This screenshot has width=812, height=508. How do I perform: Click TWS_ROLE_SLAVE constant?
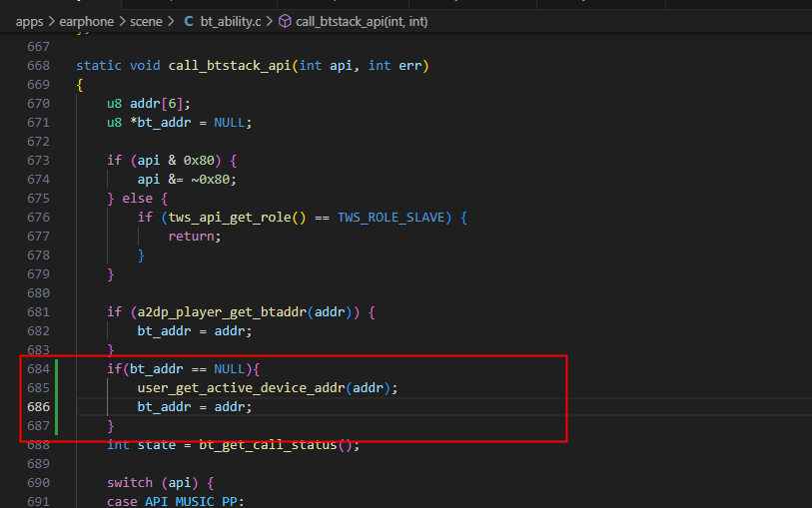coord(391,218)
